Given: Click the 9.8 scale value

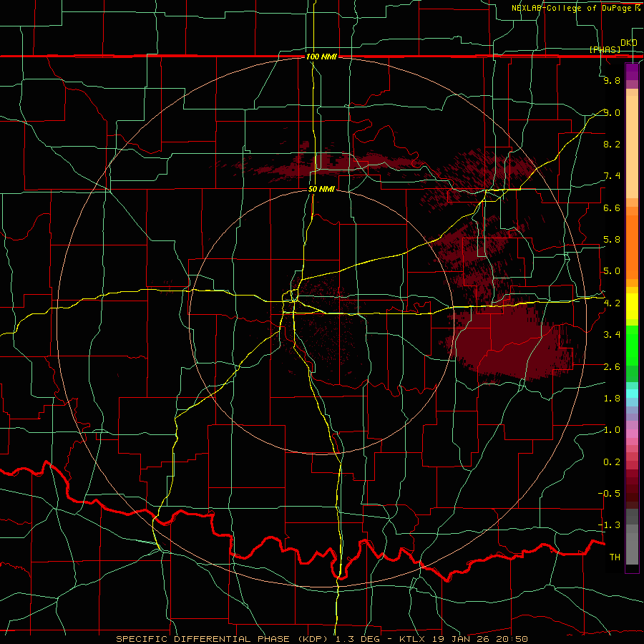Looking at the screenshot, I should click(x=612, y=80).
